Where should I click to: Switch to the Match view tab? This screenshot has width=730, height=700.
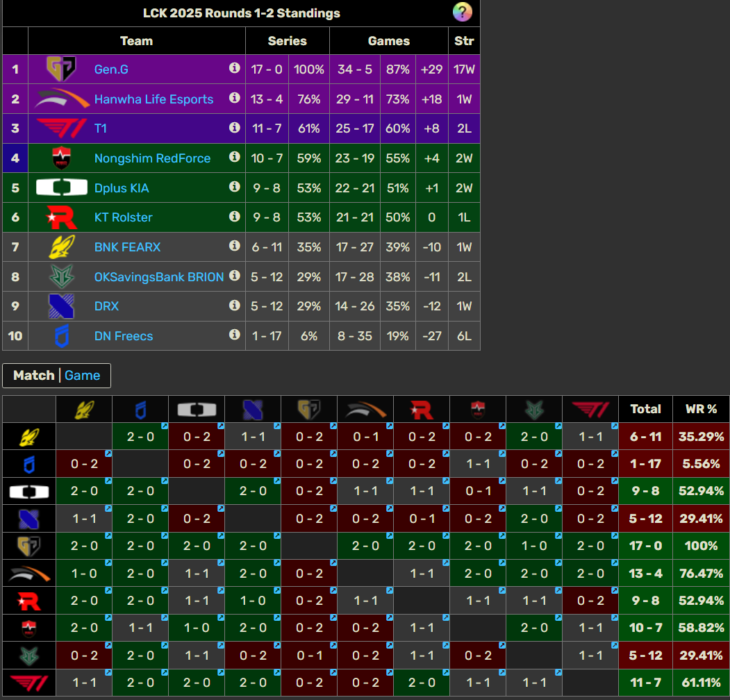33,375
